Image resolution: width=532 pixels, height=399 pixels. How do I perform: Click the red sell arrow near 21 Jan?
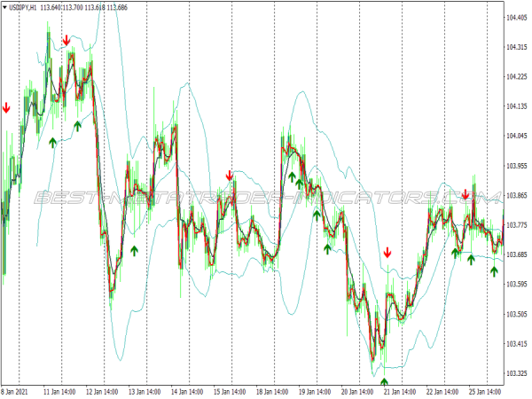[x=387, y=253]
